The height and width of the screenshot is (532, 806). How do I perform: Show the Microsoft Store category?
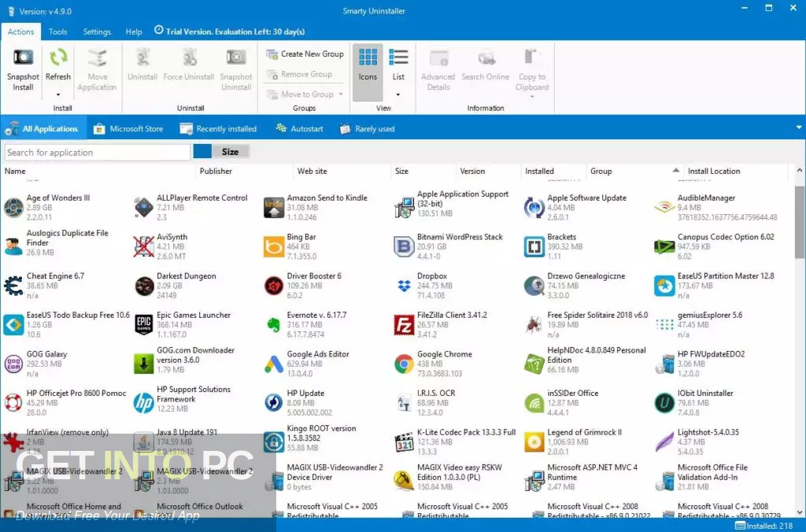pyautogui.click(x=128, y=128)
